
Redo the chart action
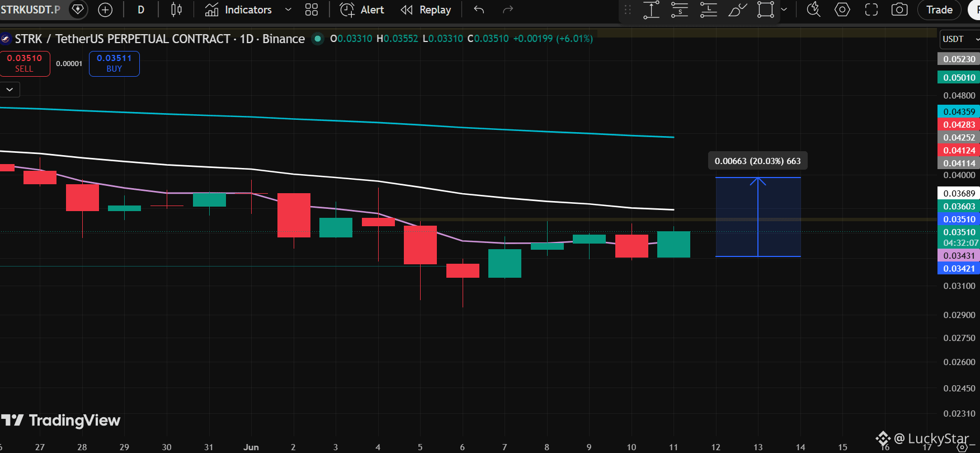(508, 10)
